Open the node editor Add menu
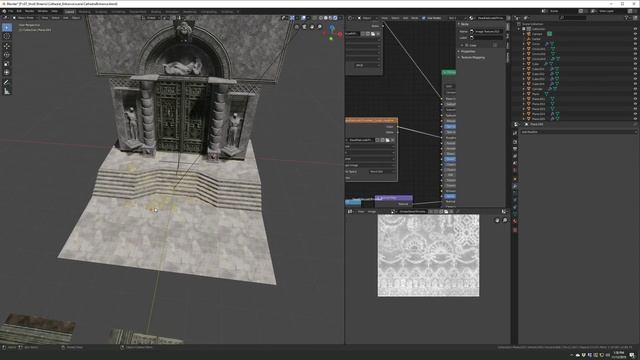The height and width of the screenshot is (360, 640). coord(405,18)
